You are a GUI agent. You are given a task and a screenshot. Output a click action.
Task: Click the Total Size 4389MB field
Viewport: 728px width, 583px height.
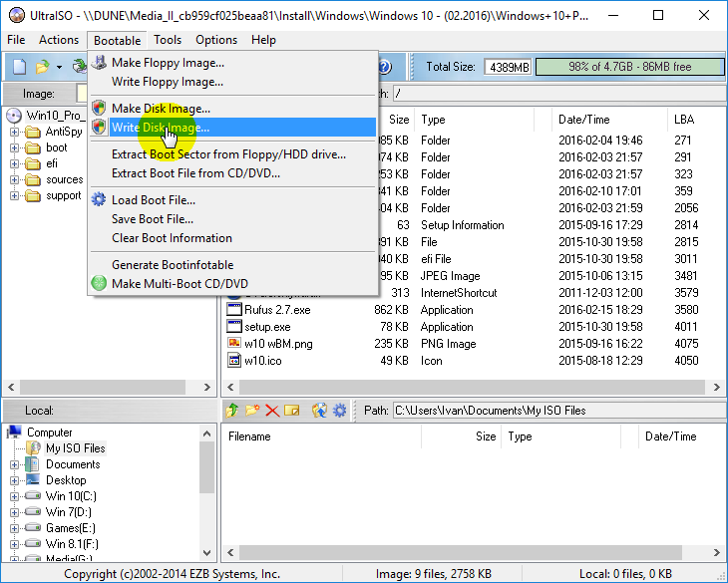pos(509,67)
